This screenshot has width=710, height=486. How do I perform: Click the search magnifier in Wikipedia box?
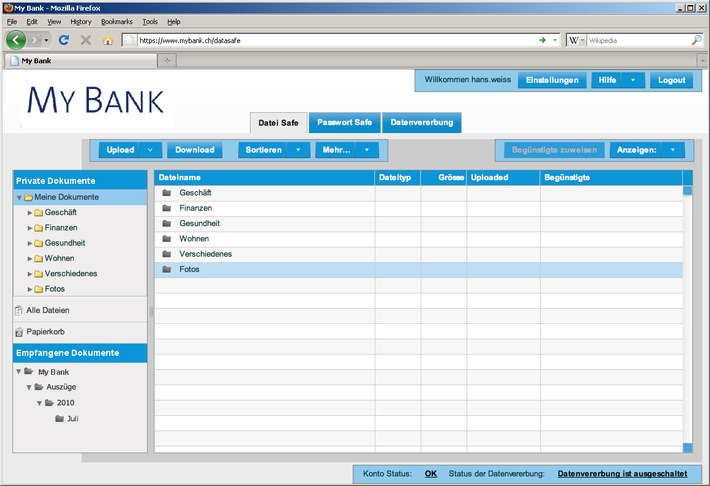[x=696, y=40]
